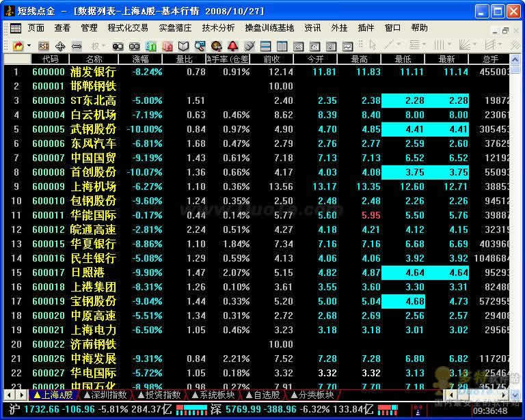Viewport: 525px width, 420px height.
Task: Open the 操盘训练基地 menu
Action: point(269,28)
